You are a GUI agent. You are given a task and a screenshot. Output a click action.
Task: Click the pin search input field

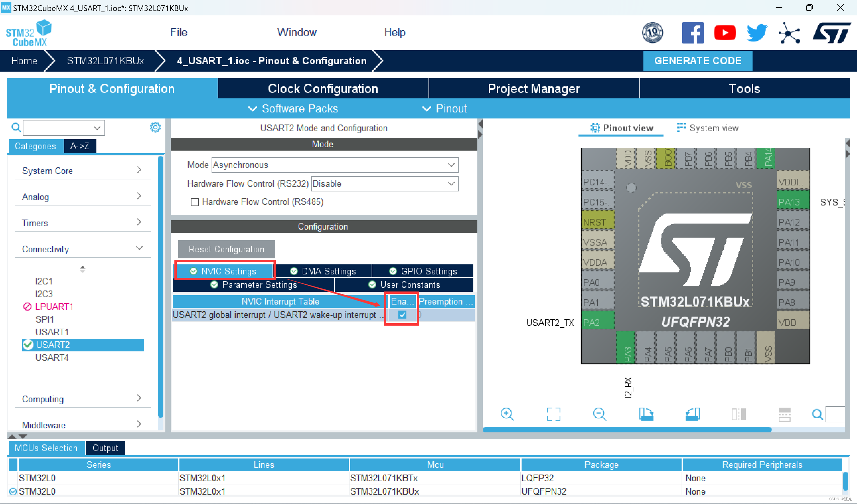(836, 414)
